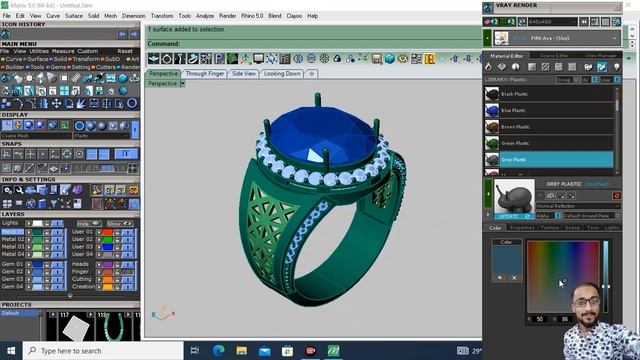Click the gears options icon
The height and width of the screenshot is (360, 640).
[7, 190]
